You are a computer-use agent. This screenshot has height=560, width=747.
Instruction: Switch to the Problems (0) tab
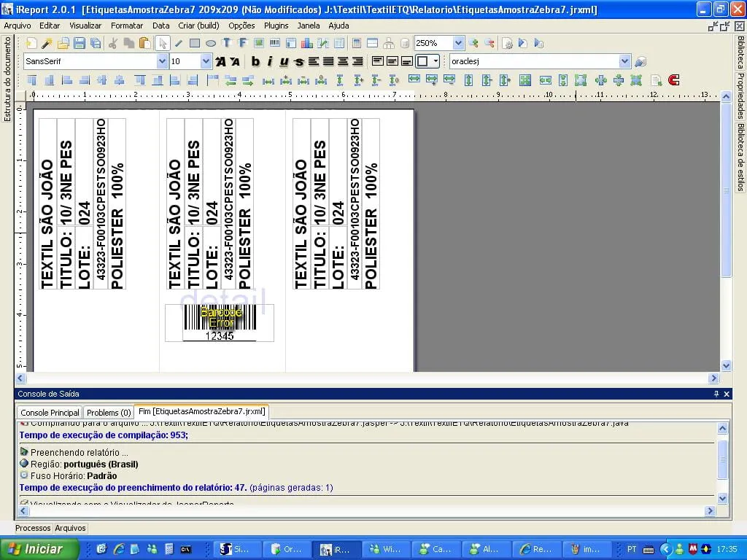(109, 413)
